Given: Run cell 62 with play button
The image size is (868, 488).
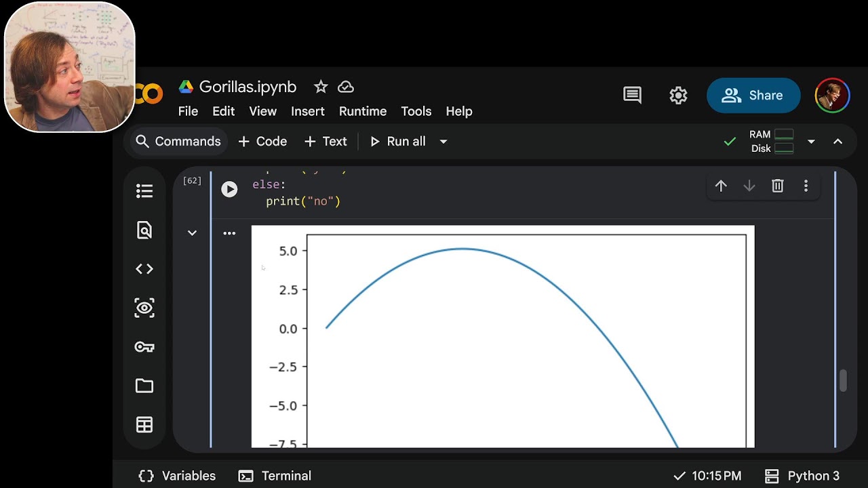Looking at the screenshot, I should 229,189.
